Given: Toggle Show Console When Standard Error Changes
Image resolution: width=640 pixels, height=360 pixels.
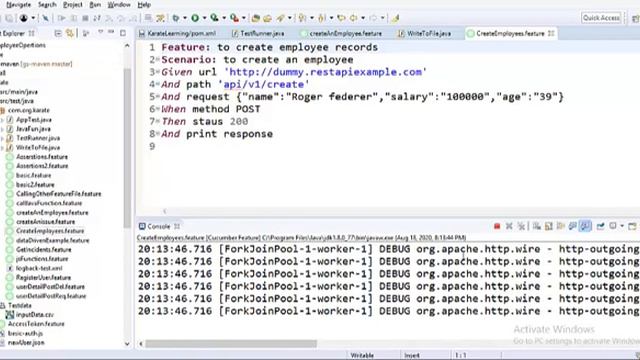Looking at the screenshot, I should coord(585,226).
